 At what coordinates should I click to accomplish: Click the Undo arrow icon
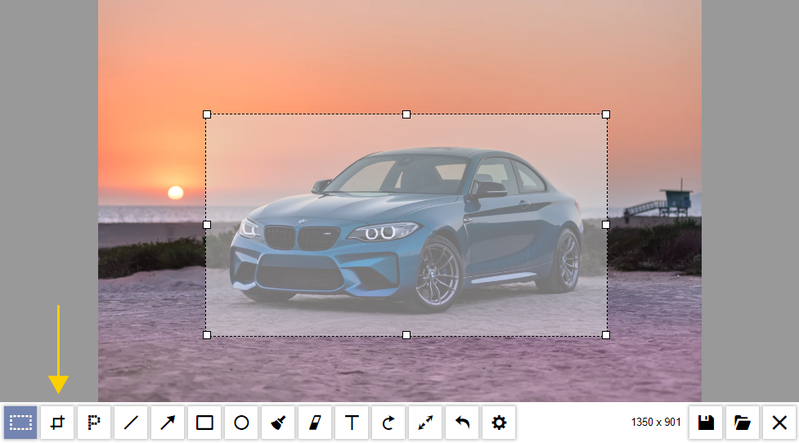[x=462, y=423]
